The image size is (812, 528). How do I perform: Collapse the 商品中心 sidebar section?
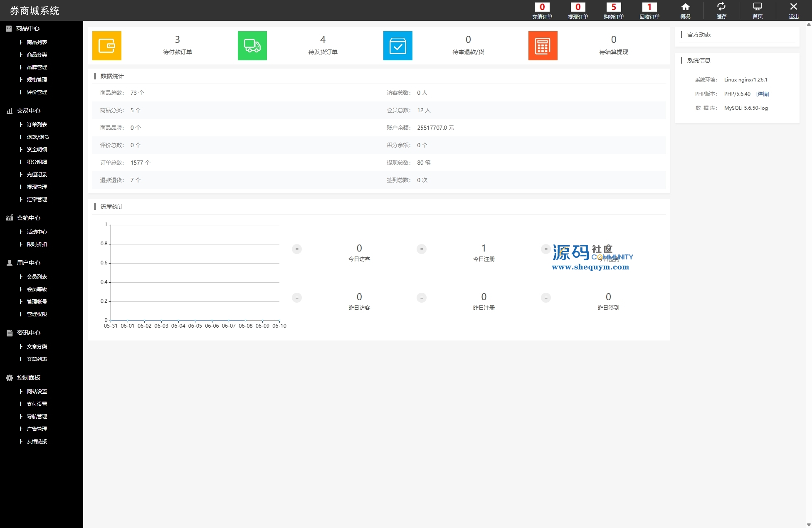pyautogui.click(x=27, y=28)
